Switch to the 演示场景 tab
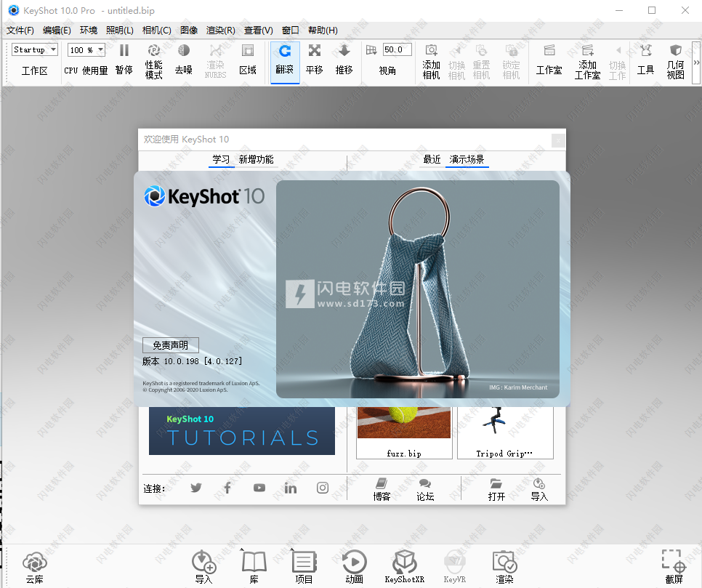 (x=467, y=159)
